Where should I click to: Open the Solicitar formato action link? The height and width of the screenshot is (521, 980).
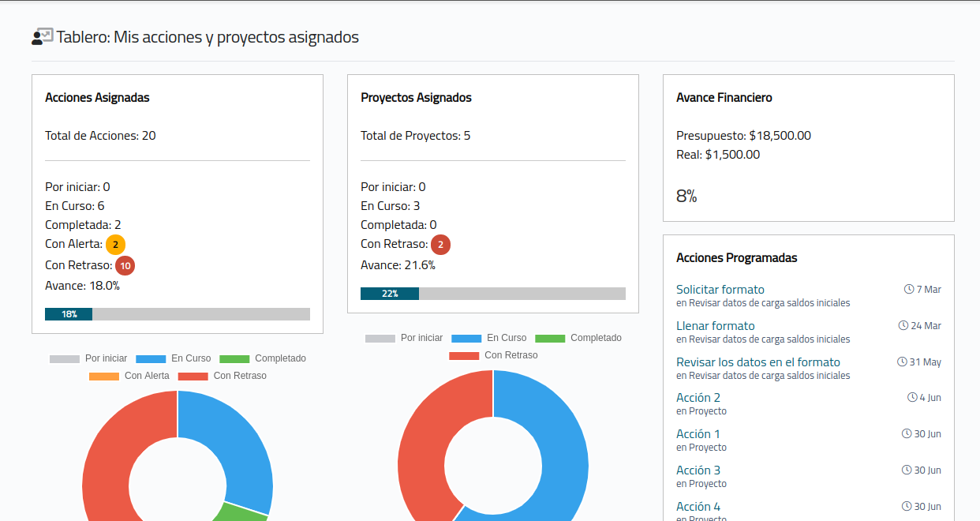[x=720, y=290]
